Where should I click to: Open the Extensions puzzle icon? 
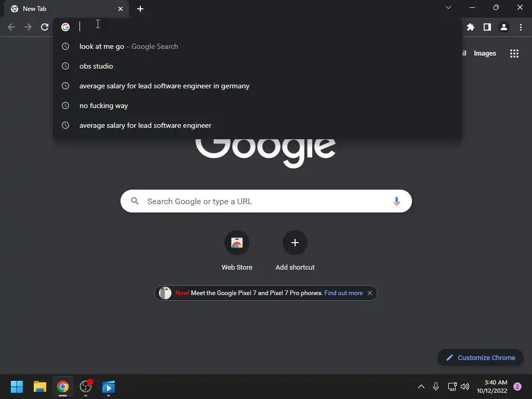471,27
